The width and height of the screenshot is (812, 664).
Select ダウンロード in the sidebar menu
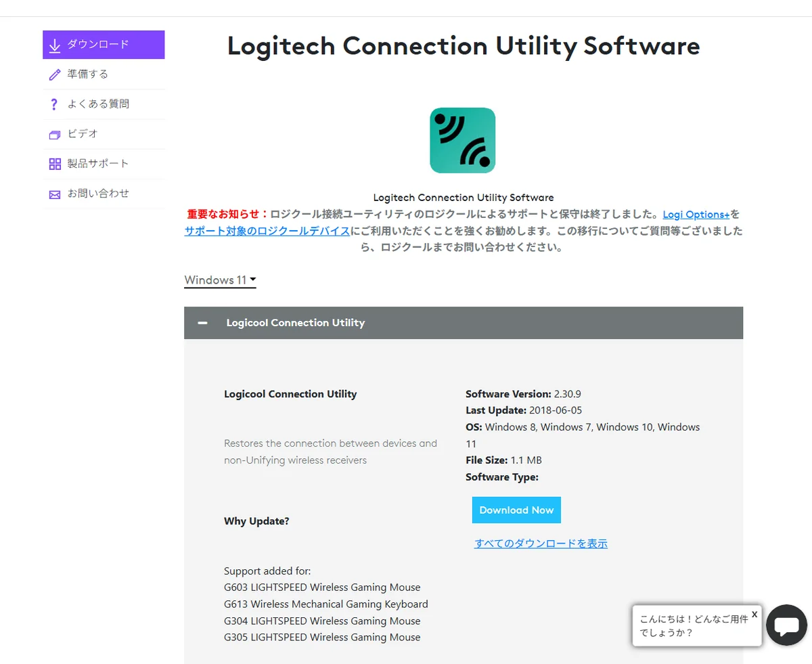(98, 45)
